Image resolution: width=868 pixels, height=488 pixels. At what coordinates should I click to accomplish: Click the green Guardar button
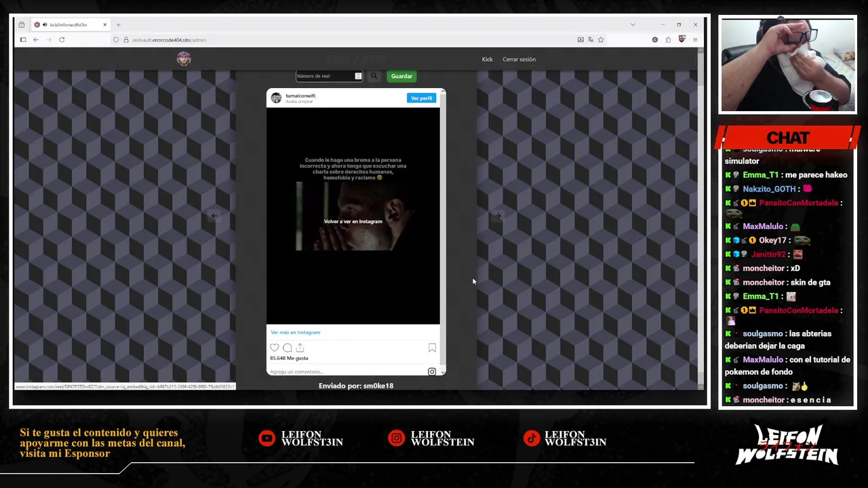click(401, 76)
